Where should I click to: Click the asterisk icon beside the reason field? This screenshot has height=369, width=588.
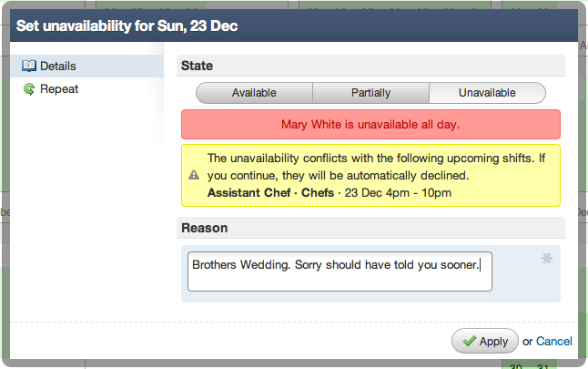(x=547, y=259)
